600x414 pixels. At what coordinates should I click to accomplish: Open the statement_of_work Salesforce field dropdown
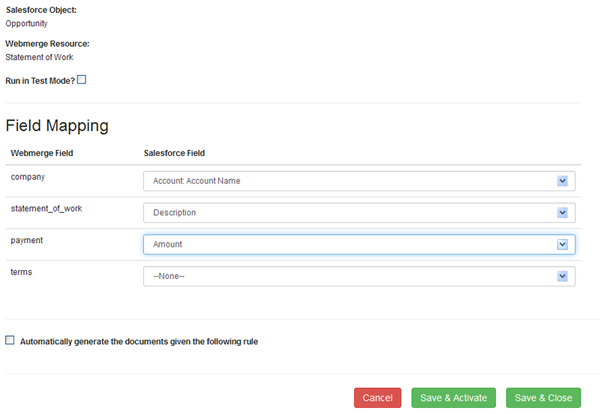tap(359, 213)
